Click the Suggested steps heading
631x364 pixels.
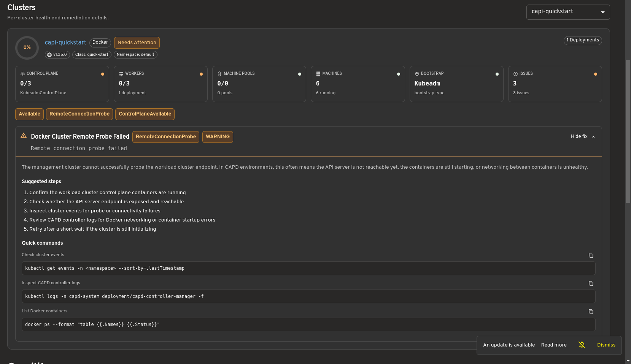(x=41, y=182)
